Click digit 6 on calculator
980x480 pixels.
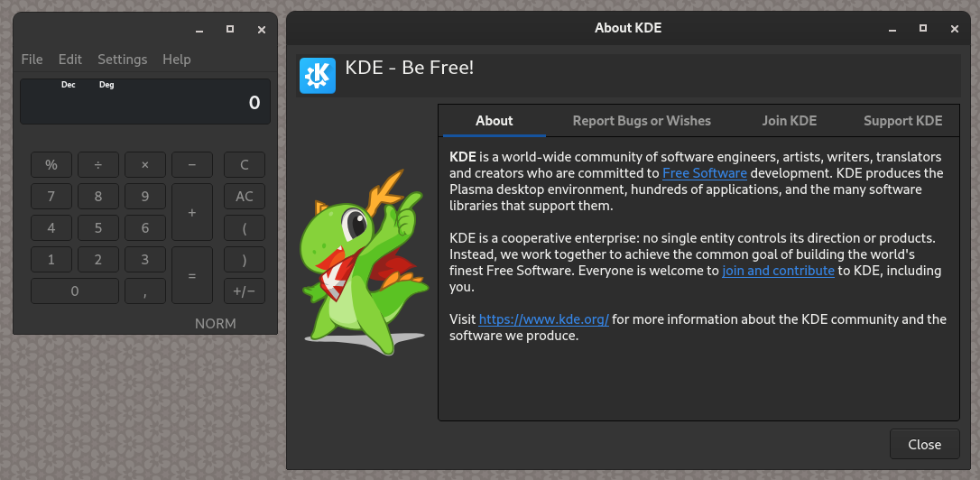click(x=145, y=228)
